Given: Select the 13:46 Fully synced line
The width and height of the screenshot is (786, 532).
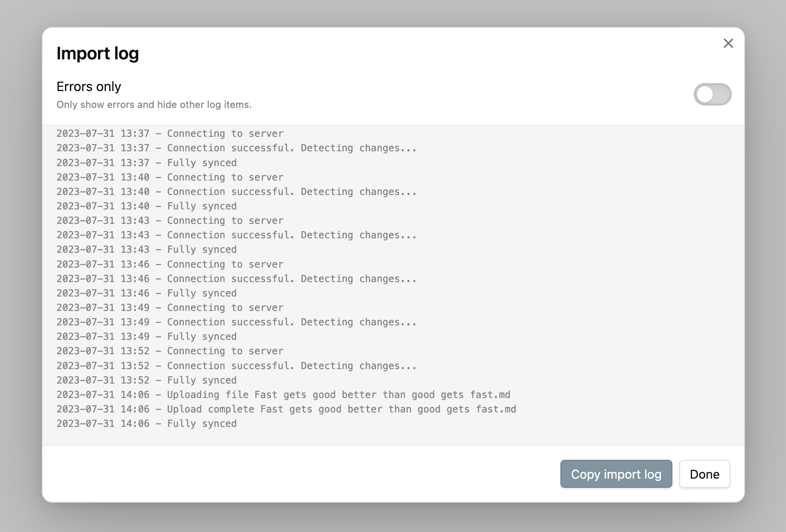Looking at the screenshot, I should 147,293.
